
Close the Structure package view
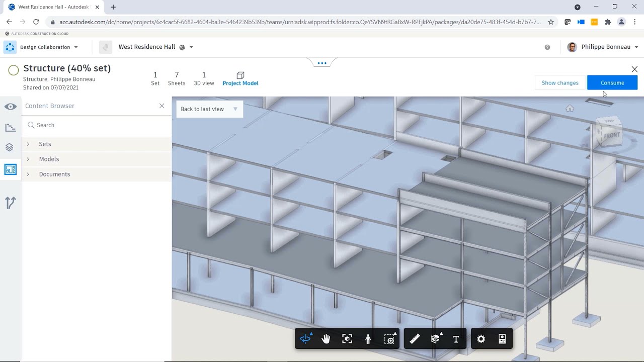634,69
